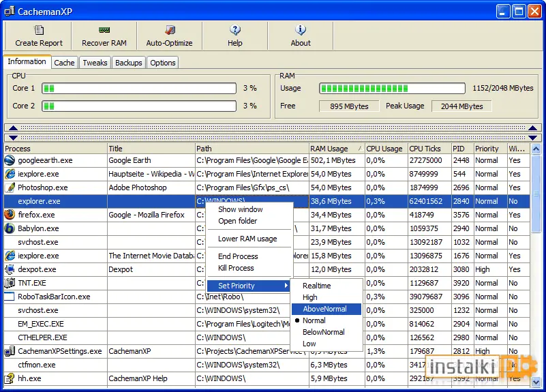The height and width of the screenshot is (392, 546).
Task: Click the hh.exe help icon
Action: pyautogui.click(x=10, y=378)
